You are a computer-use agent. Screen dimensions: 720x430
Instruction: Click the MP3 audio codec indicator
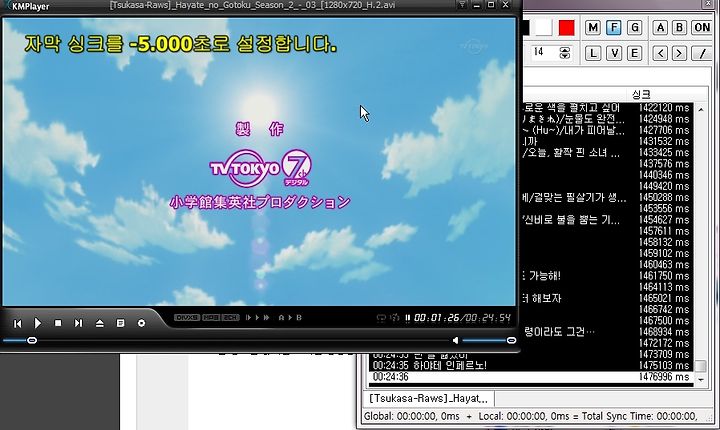coord(211,317)
